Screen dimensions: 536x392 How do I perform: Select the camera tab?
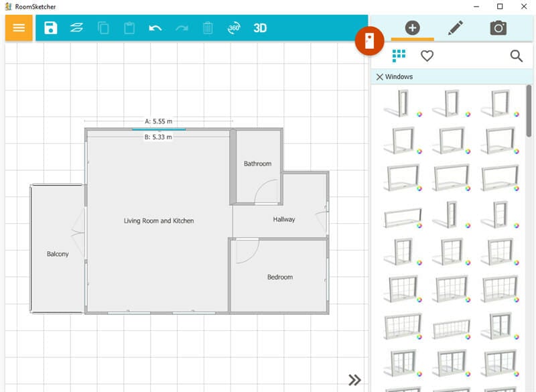[x=498, y=28]
